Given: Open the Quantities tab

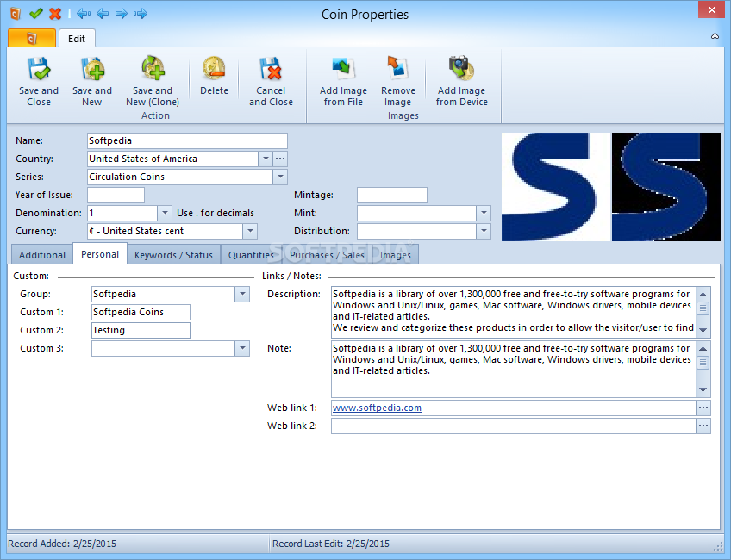Looking at the screenshot, I should (251, 255).
